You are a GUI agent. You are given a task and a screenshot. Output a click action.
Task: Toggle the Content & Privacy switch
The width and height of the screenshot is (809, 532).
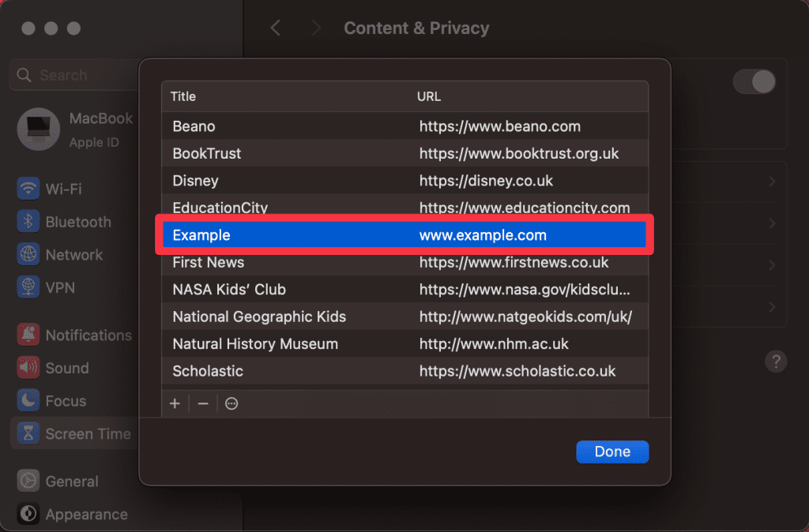click(754, 81)
